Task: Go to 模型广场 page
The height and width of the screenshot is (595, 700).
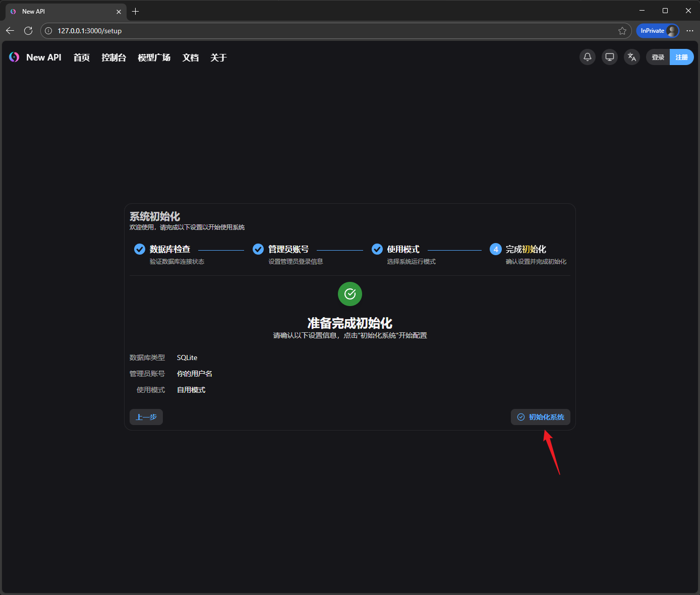Action: [x=154, y=57]
